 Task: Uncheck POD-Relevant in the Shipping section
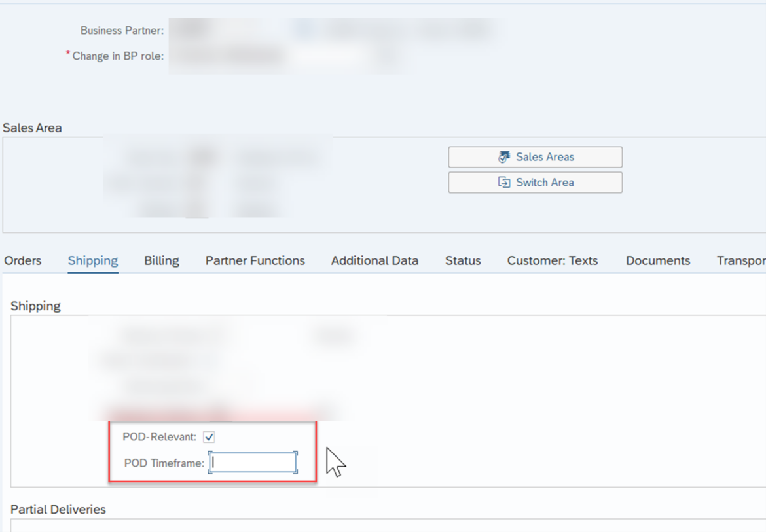coord(209,436)
